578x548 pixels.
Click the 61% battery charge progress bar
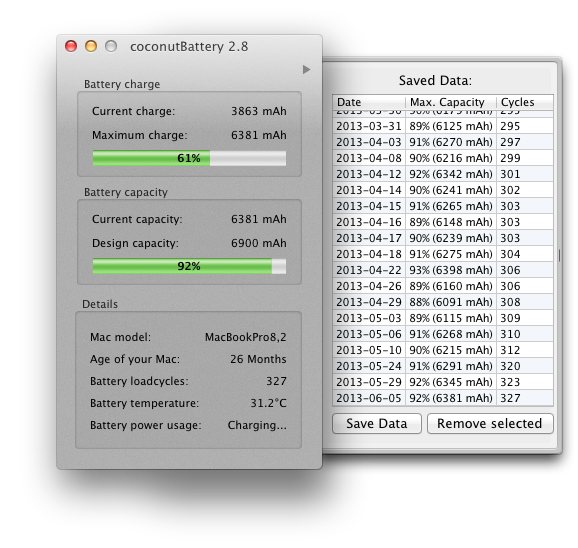point(189,158)
